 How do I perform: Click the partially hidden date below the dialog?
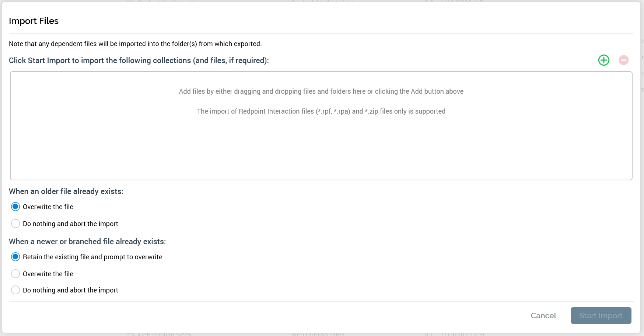(462, 334)
